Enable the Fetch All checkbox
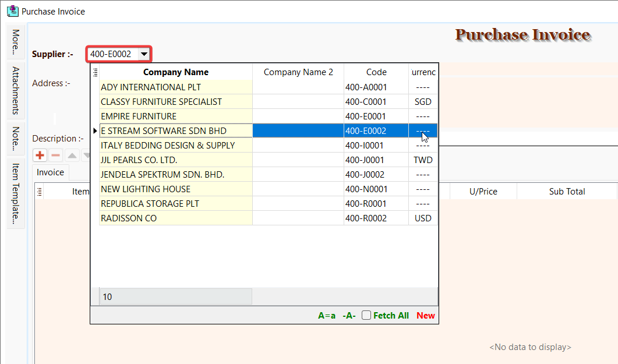 coord(366,315)
